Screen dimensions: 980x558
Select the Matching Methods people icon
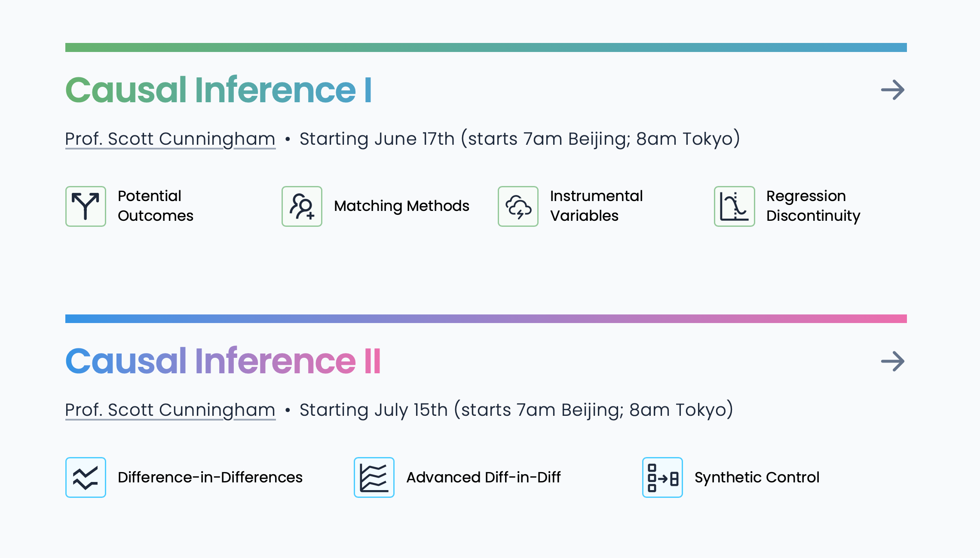click(x=302, y=207)
